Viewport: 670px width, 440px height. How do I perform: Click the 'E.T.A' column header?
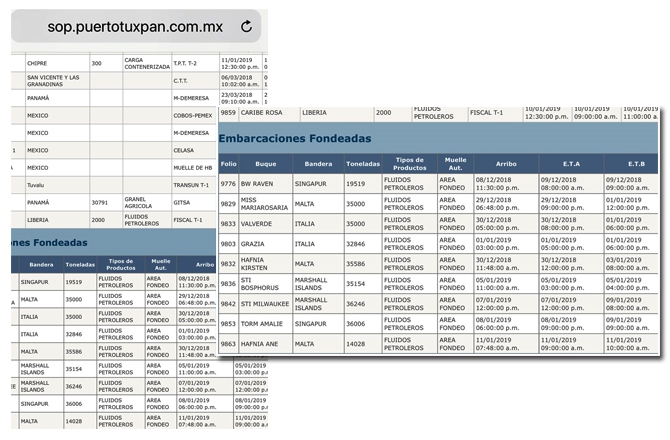pos(571,164)
